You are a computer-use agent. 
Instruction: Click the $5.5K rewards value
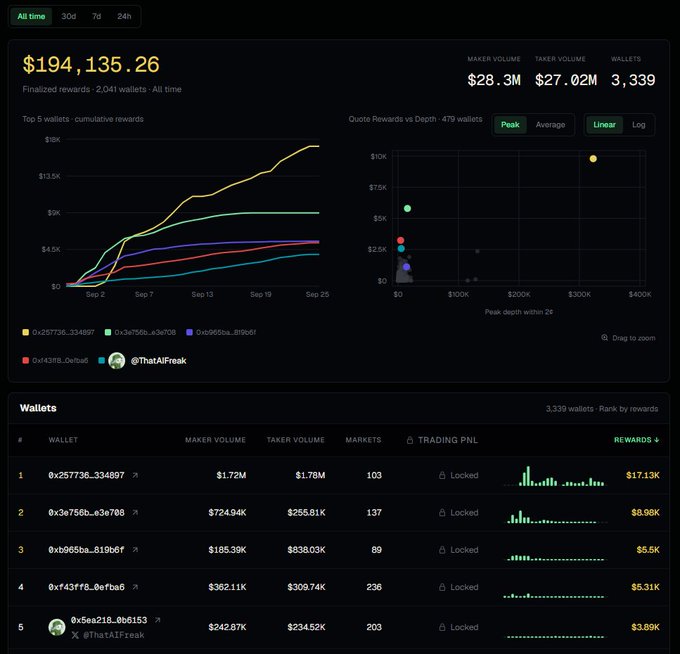click(648, 550)
